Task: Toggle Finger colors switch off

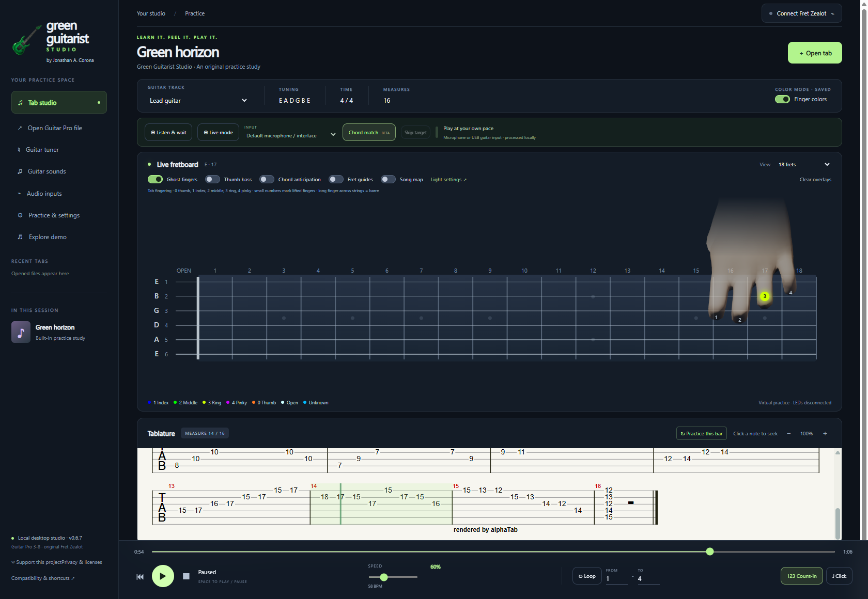Action: [782, 99]
